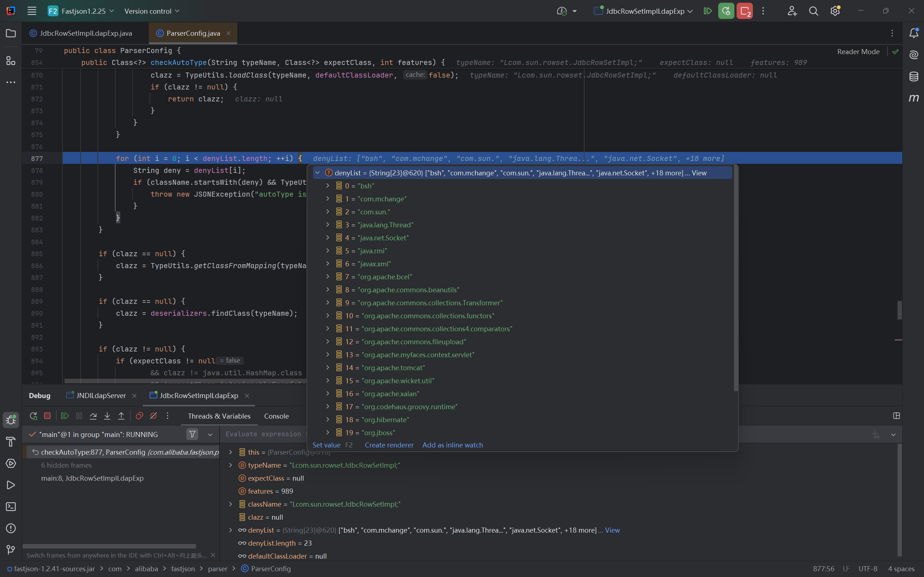Switch to the JdbcRowSetImplLdapExp.java editor tab
Screen dimensions: 924x577
86,33
